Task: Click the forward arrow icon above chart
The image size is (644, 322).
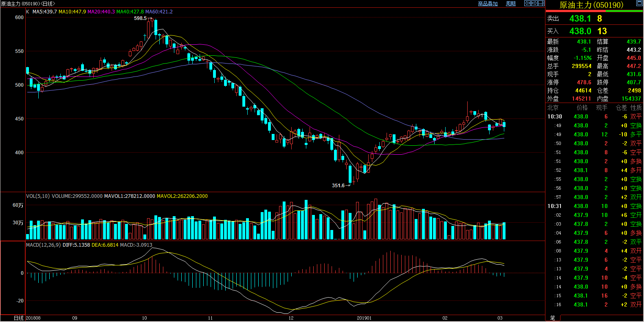Action: (x=534, y=3)
